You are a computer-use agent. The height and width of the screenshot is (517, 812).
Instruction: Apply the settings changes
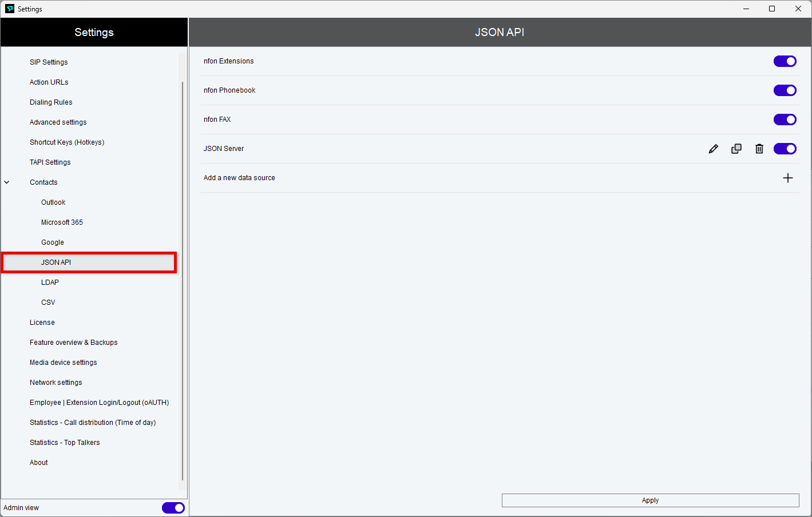651,500
